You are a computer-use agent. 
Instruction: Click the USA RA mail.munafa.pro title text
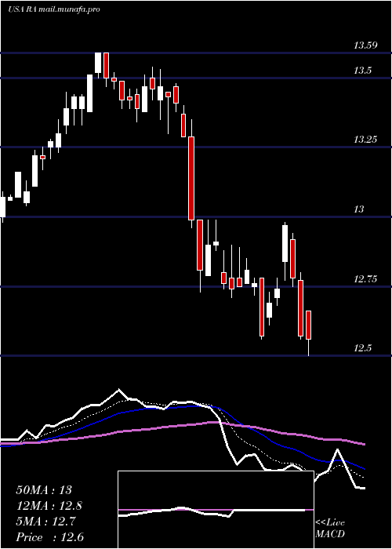(54, 9)
